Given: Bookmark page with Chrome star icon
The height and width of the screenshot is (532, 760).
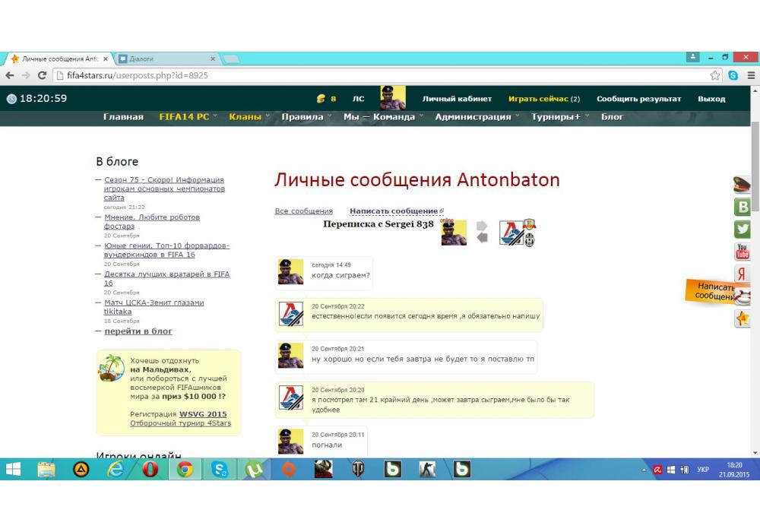Looking at the screenshot, I should 715,75.
